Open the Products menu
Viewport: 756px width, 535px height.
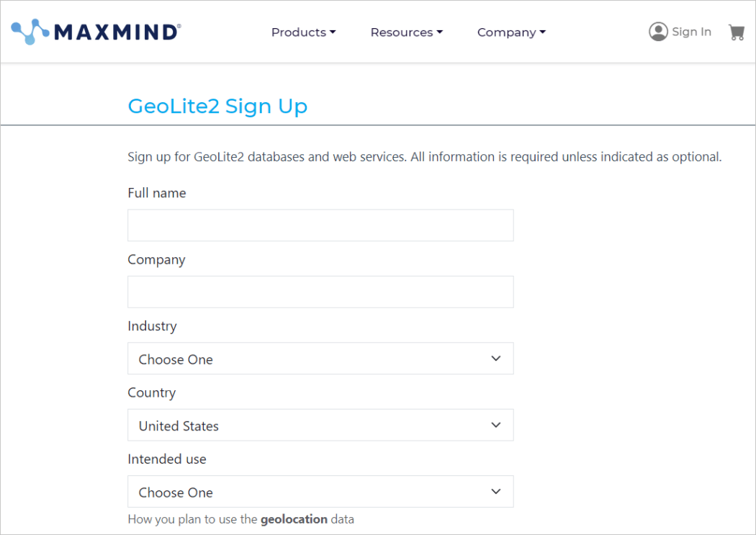coord(298,32)
